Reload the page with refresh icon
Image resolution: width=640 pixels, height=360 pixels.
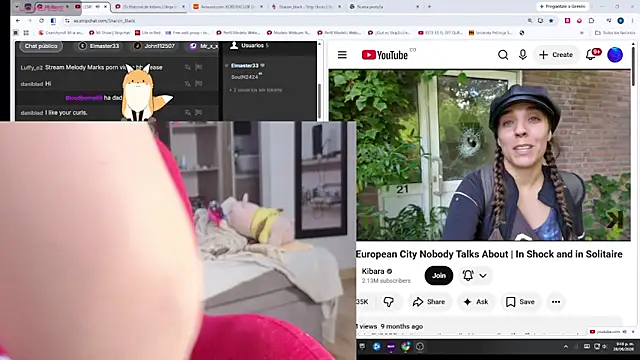41,20
